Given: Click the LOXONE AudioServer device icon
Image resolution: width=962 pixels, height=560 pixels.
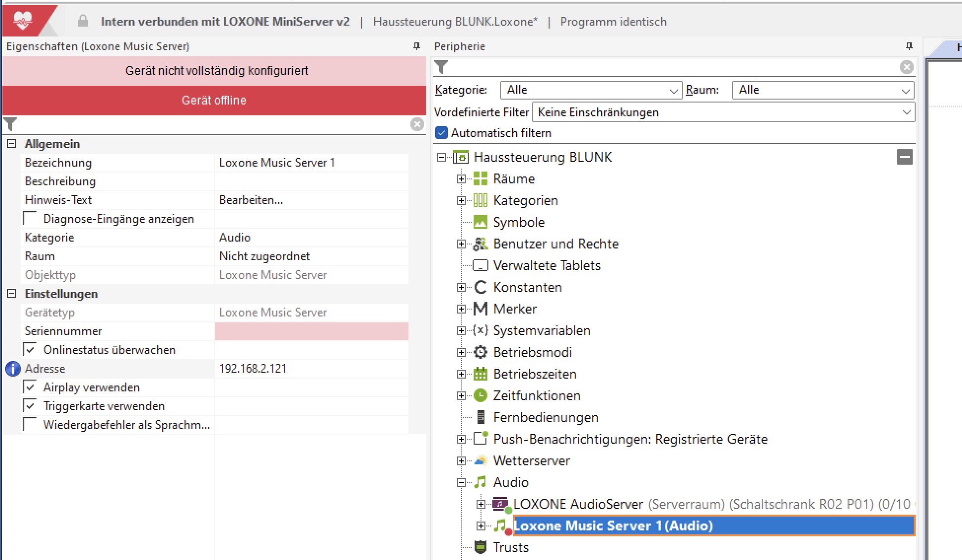Looking at the screenshot, I should pyautogui.click(x=501, y=504).
